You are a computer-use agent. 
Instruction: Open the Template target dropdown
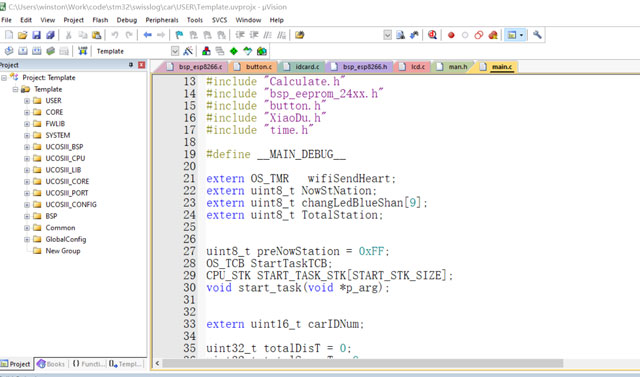(175, 51)
